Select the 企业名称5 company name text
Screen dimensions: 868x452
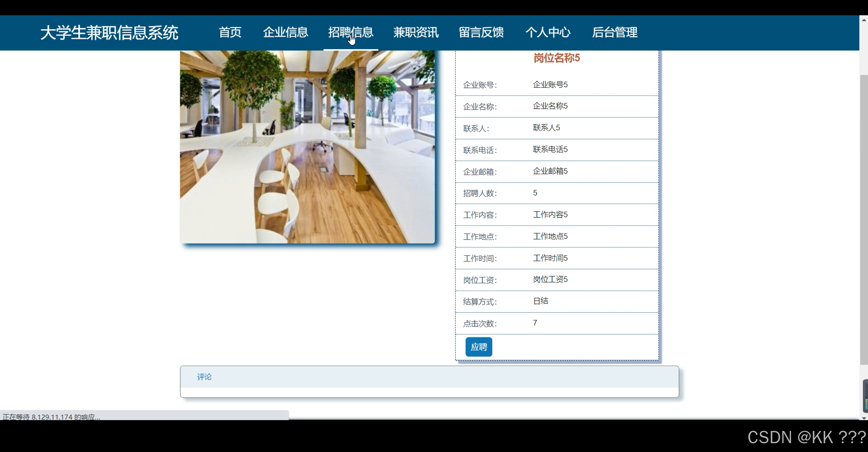pyautogui.click(x=550, y=106)
